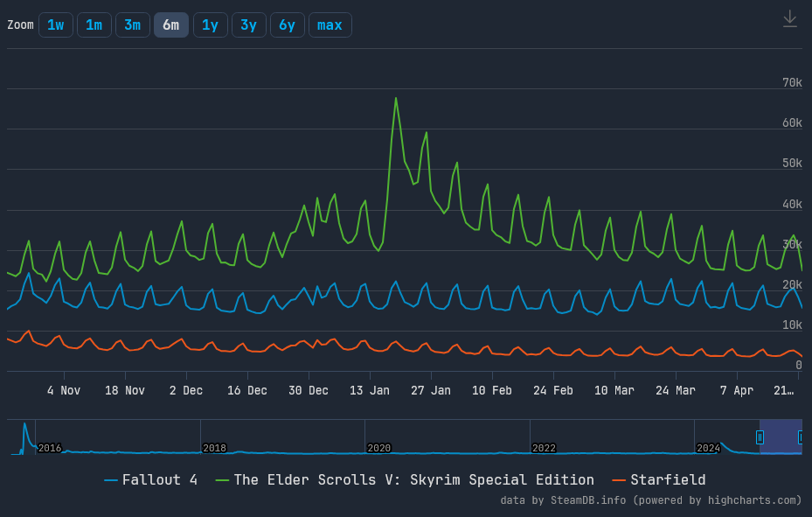Select the active 6m zoom button

click(171, 24)
